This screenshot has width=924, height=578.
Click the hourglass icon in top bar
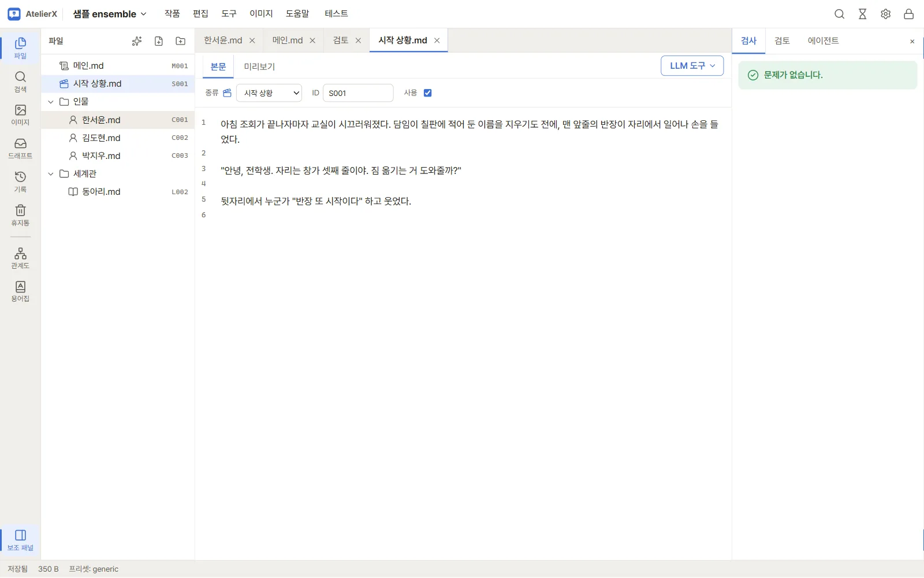point(863,14)
